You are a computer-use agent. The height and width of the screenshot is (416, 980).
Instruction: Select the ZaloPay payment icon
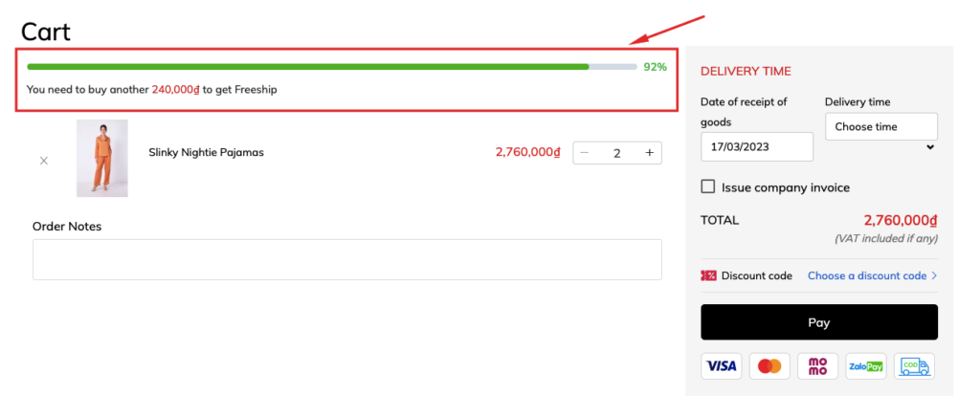(865, 366)
